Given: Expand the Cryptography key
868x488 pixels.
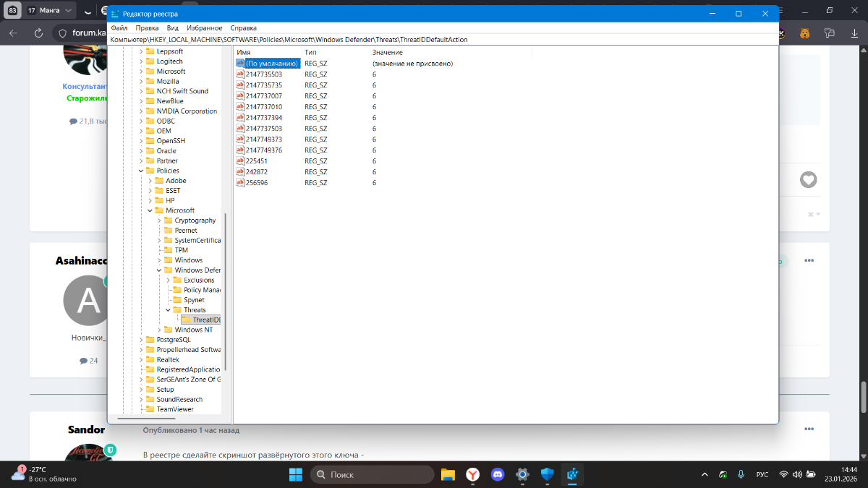Looking at the screenshot, I should pyautogui.click(x=159, y=221).
